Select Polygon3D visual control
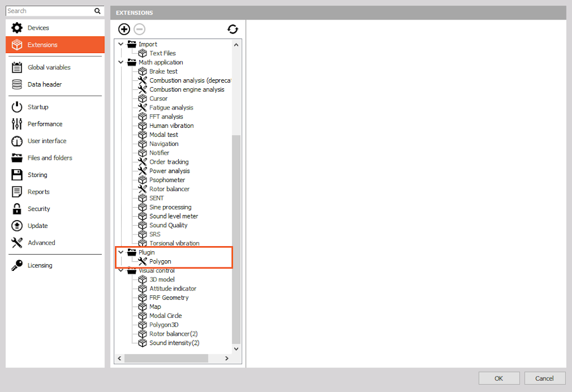This screenshot has height=392, width=572. click(x=164, y=324)
